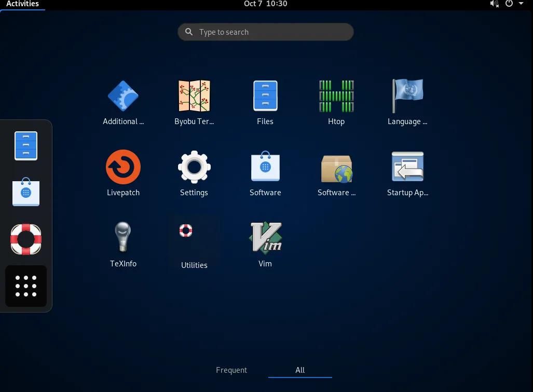Open the clock showing Oct 7 10:30
The height and width of the screenshot is (392, 533).
coord(266,4)
